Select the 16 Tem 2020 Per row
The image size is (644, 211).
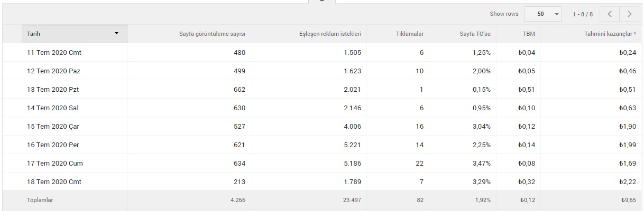[x=322, y=145]
